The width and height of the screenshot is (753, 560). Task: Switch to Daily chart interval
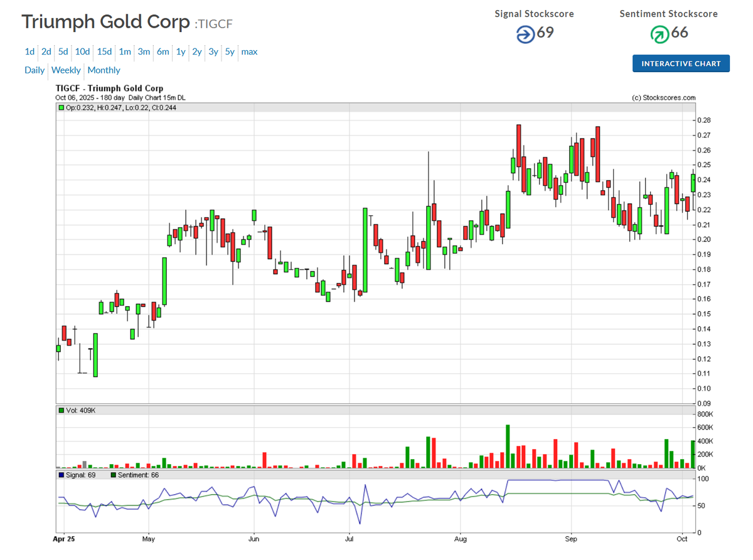coord(35,70)
